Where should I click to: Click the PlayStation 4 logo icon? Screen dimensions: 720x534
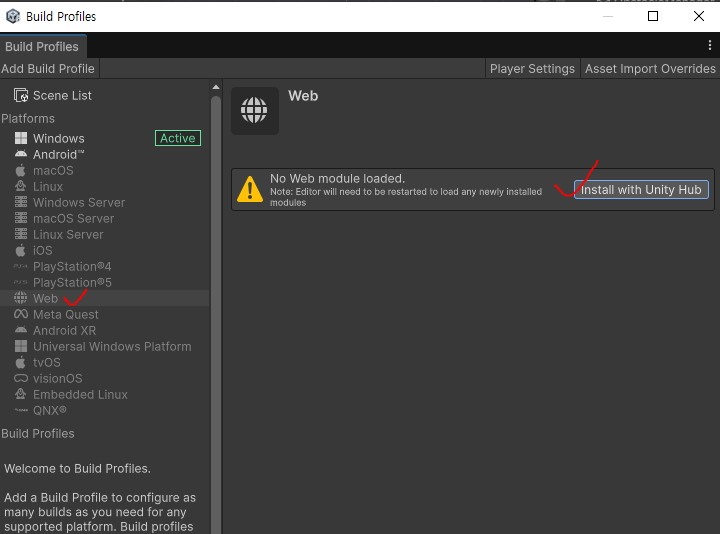(20, 266)
